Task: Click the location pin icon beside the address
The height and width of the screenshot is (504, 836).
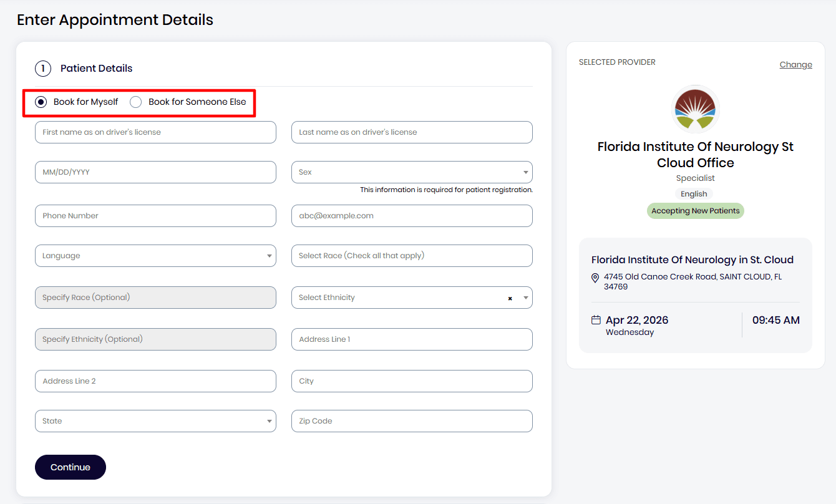Action: click(x=595, y=278)
